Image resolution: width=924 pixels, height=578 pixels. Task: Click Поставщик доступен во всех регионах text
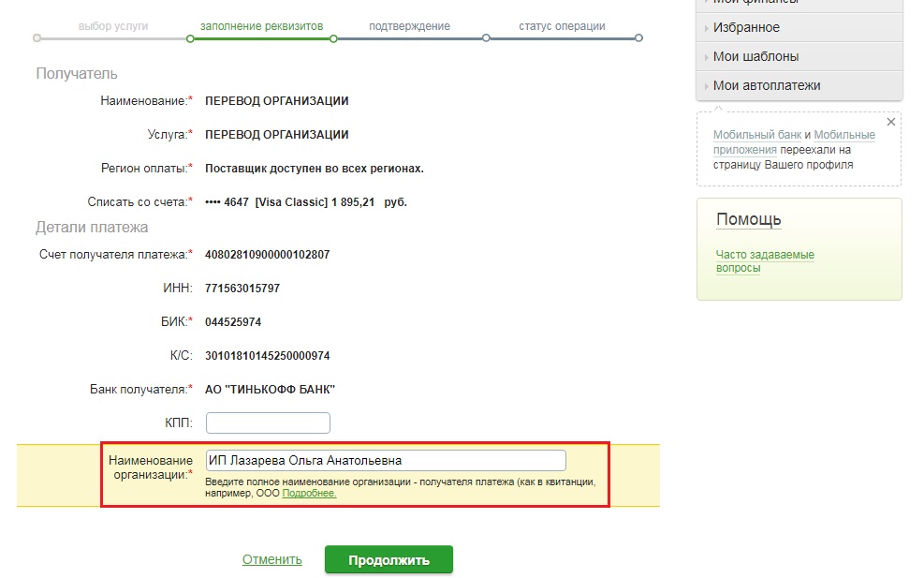coord(315,169)
